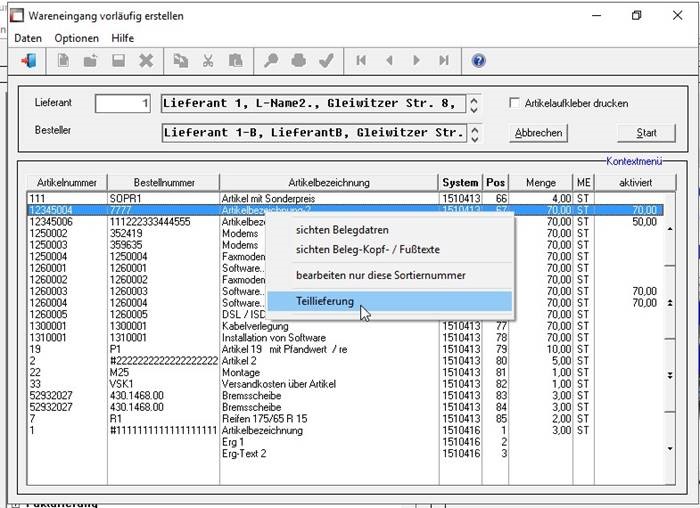Screen dimensions: 700x508
Task: Click the search magnifier toolbar icon
Action: click(x=271, y=61)
